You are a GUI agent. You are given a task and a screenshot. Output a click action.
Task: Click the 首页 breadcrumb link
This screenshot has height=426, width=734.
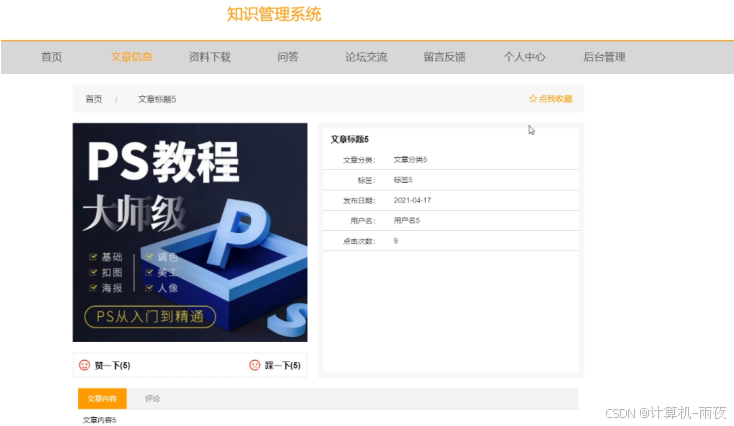(94, 99)
